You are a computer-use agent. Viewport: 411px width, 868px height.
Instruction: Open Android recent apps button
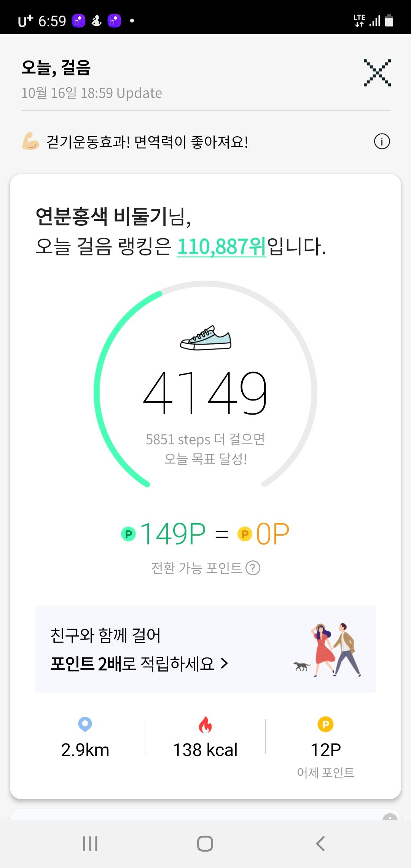click(90, 844)
